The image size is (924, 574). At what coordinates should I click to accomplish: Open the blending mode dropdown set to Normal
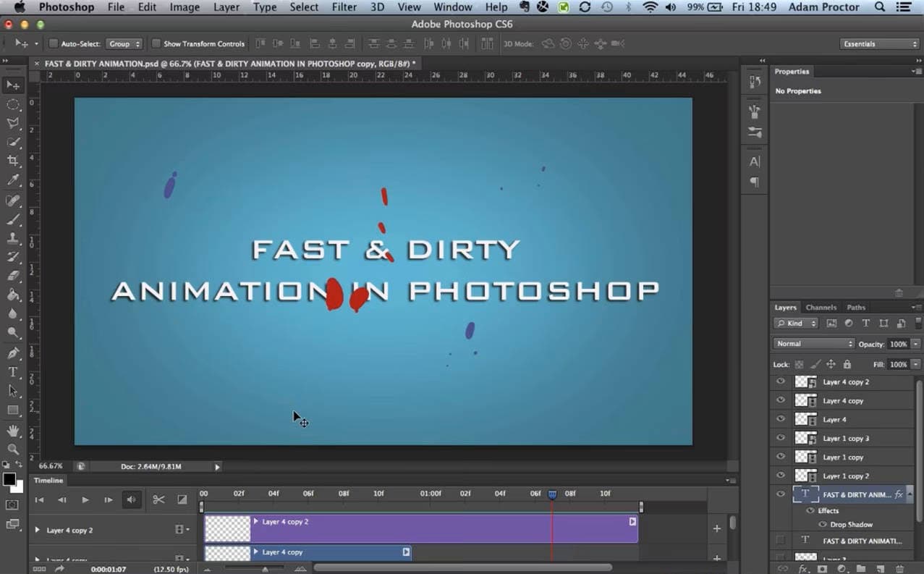[x=813, y=344]
